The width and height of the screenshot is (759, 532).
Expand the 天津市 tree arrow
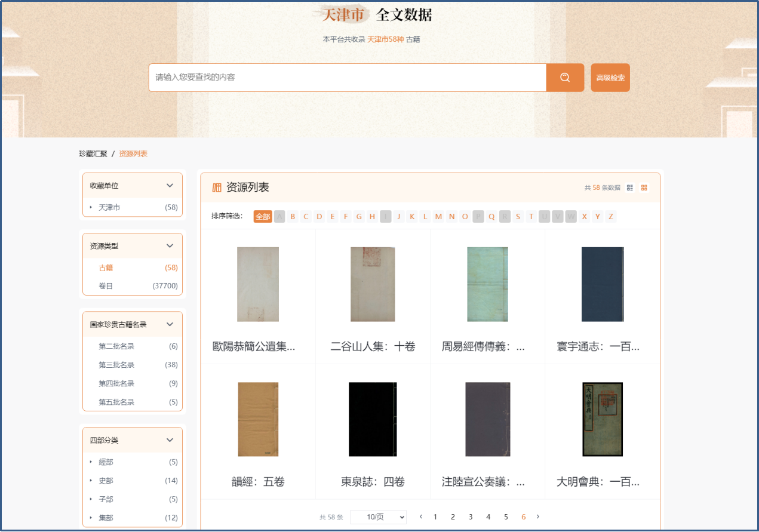click(91, 207)
